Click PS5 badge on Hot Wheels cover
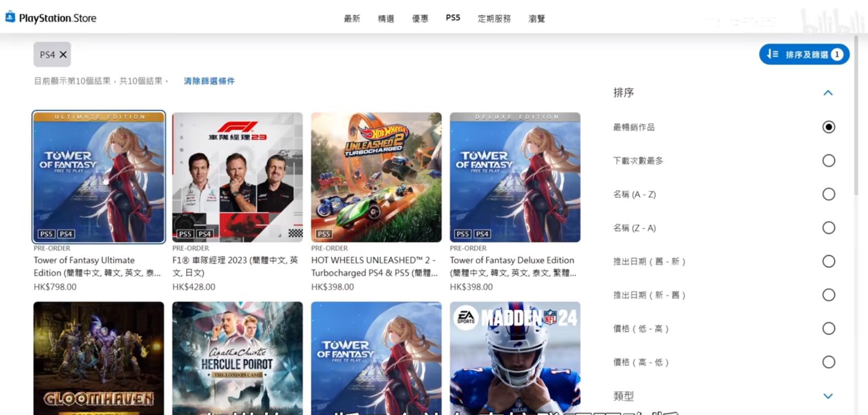868x415 pixels. (x=324, y=234)
